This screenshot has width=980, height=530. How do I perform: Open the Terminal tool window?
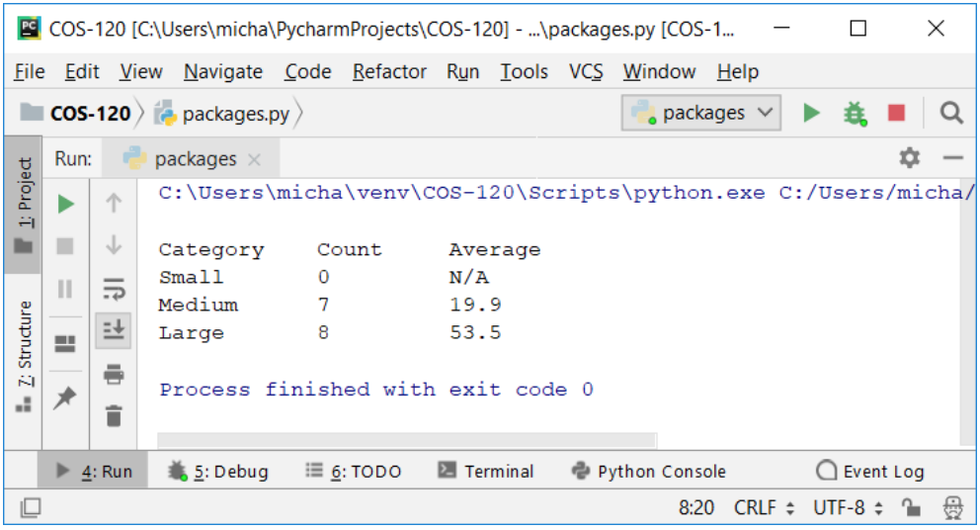point(486,471)
